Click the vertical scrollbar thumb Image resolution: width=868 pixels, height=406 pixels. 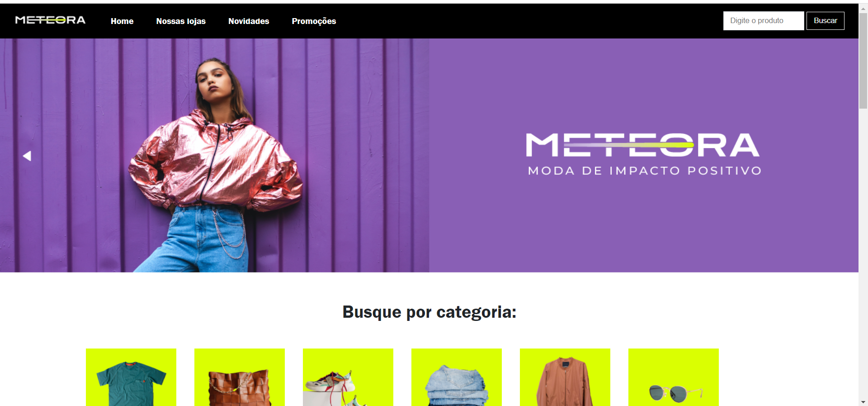click(863, 61)
